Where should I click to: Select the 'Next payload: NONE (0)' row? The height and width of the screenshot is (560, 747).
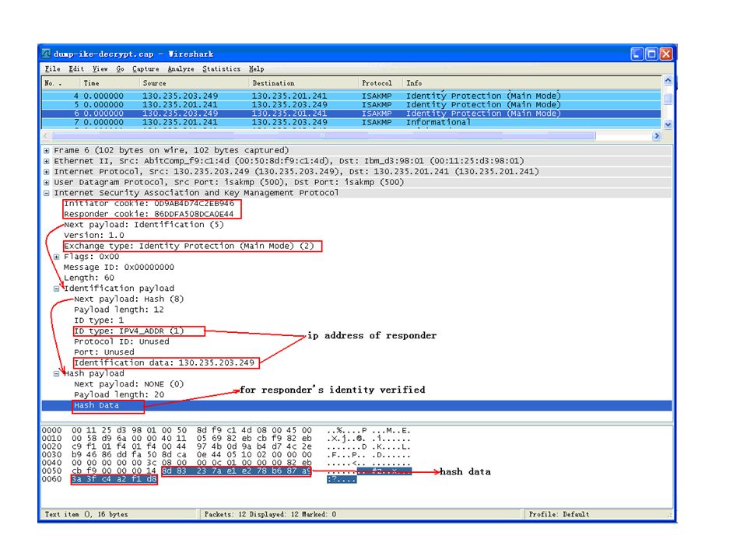click(x=128, y=384)
